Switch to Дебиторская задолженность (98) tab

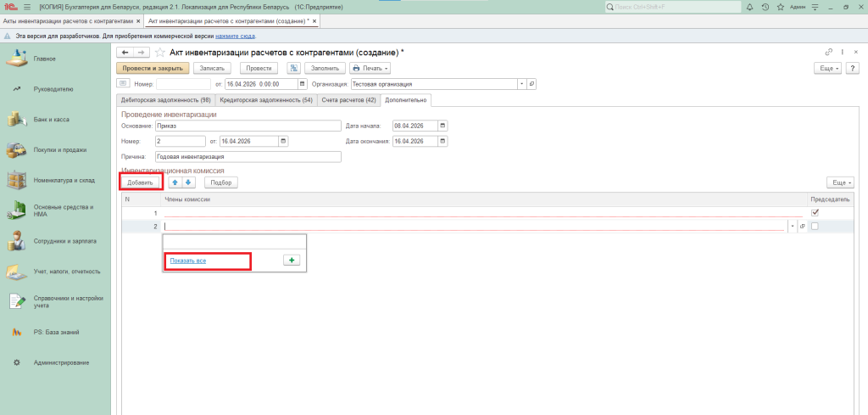click(165, 100)
